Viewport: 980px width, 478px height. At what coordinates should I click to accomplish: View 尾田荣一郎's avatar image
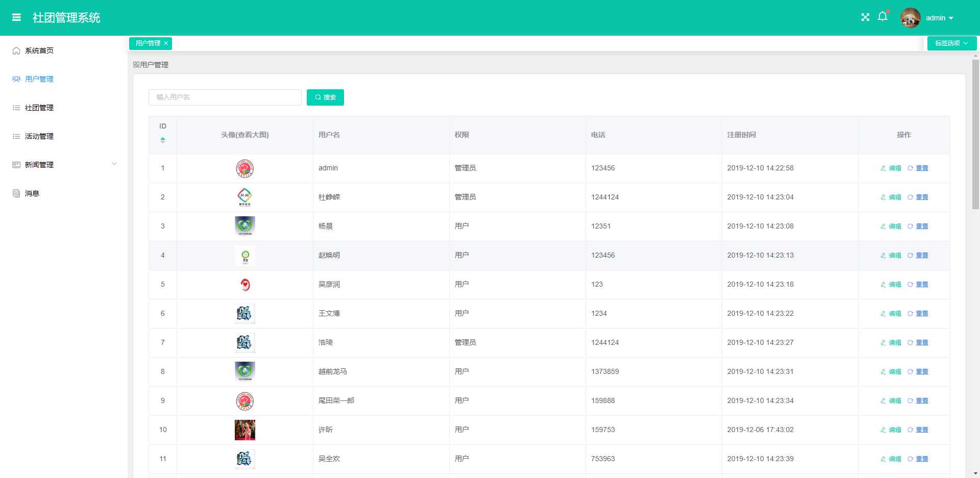245,401
